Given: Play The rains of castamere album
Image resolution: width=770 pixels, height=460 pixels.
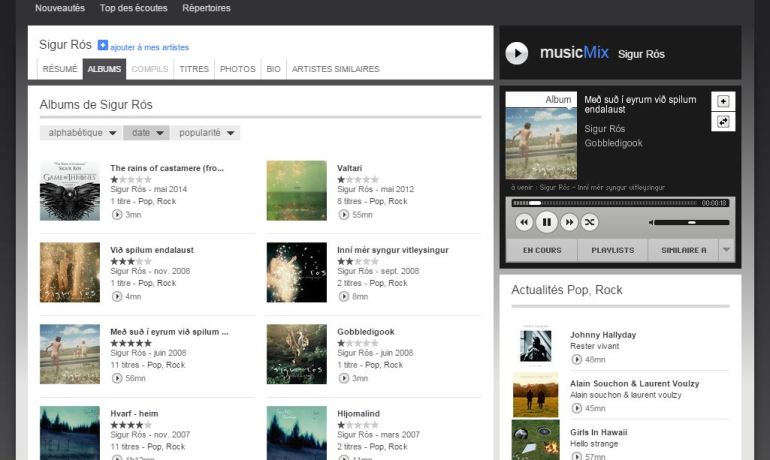Looking at the screenshot, I should [x=117, y=215].
